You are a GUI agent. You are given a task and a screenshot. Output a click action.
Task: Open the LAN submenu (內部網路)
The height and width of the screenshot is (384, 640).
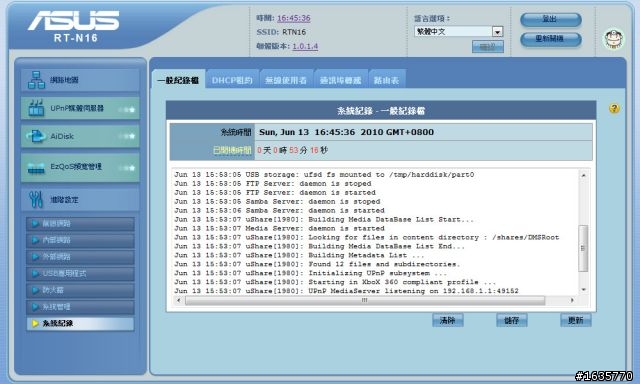pos(80,240)
